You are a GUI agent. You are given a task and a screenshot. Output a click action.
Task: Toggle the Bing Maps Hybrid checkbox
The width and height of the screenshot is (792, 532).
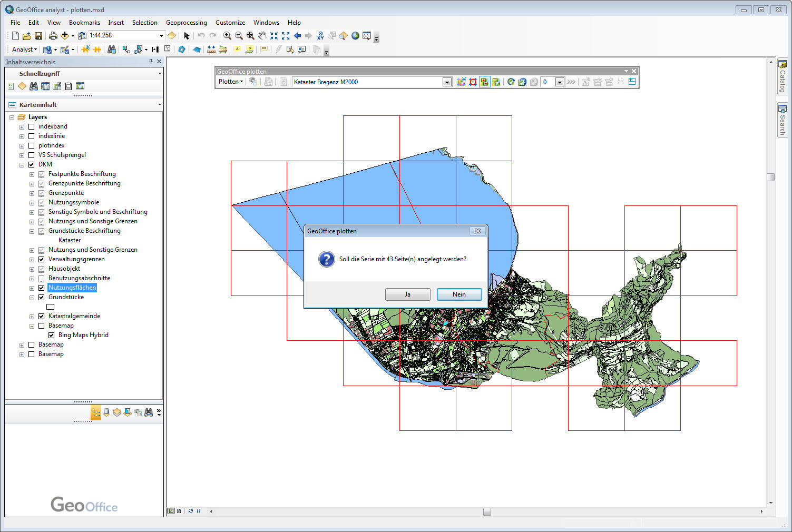pyautogui.click(x=52, y=335)
